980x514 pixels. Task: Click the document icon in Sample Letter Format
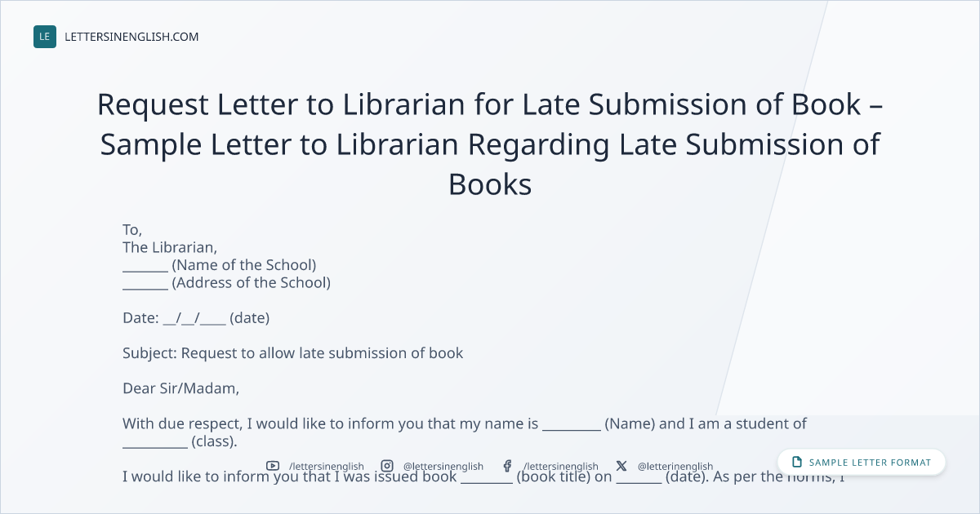pos(797,462)
